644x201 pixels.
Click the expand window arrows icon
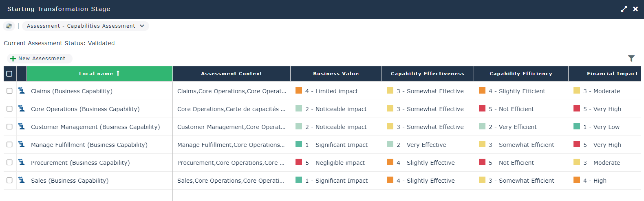point(624,9)
